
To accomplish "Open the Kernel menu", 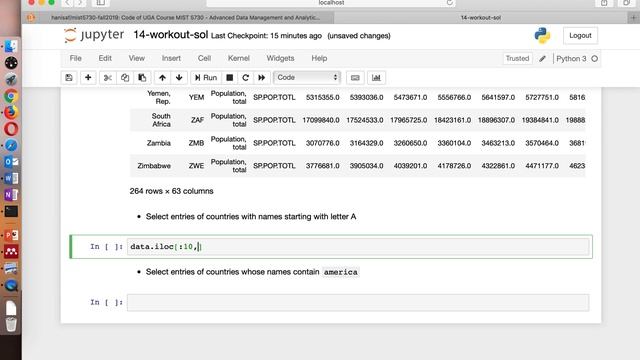I will tap(239, 58).
